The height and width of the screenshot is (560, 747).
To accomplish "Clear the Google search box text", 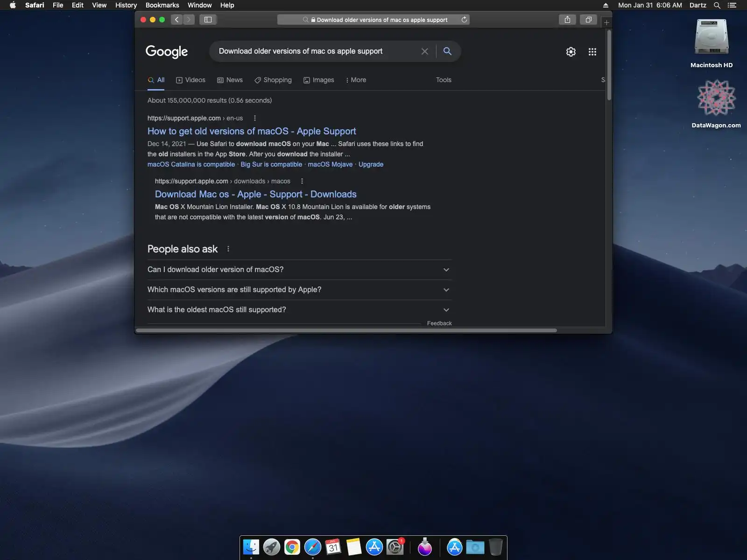I will (x=424, y=51).
